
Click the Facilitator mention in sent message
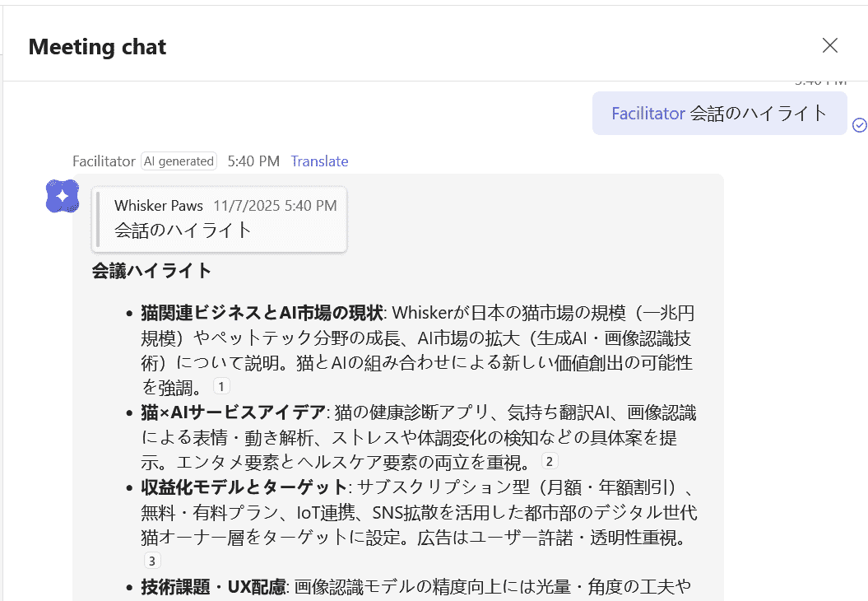click(648, 114)
